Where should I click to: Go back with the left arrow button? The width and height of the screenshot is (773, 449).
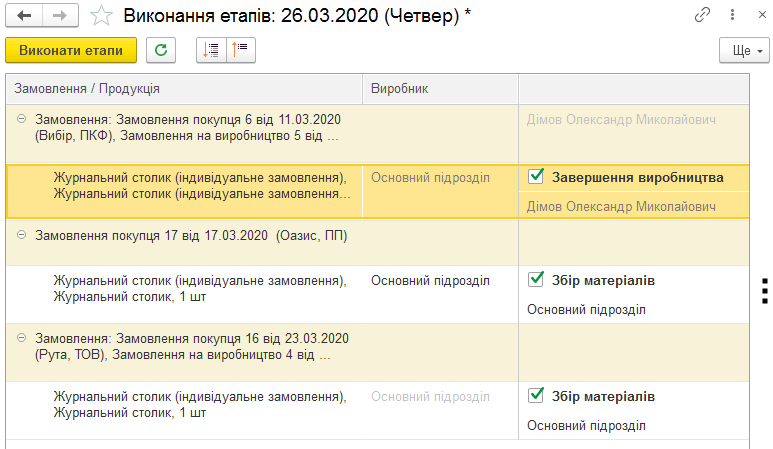coord(24,16)
